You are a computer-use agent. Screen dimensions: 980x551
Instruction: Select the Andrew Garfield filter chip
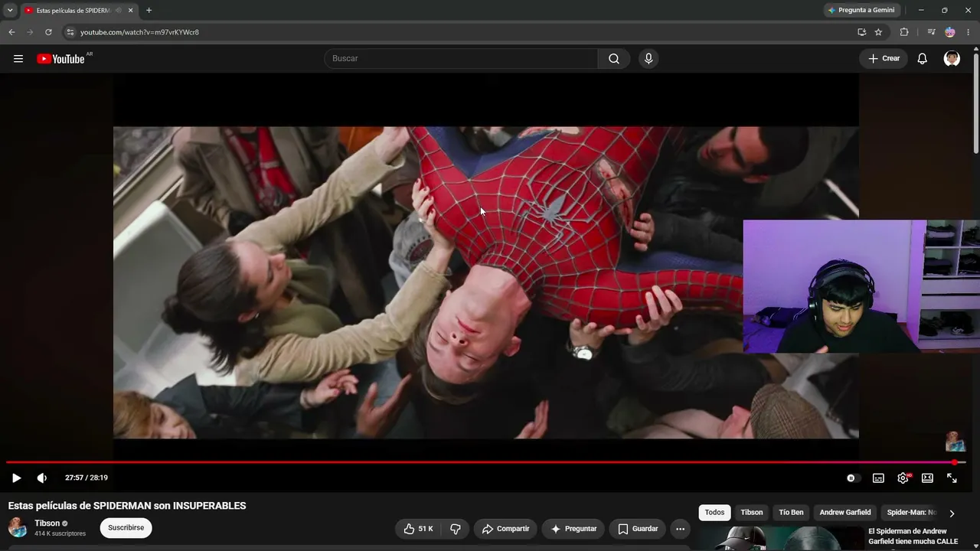[x=845, y=513]
